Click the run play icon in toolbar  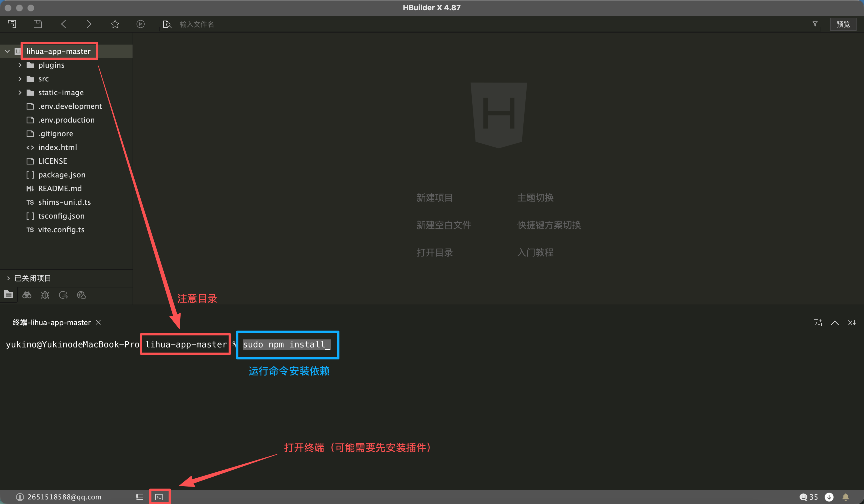(141, 24)
